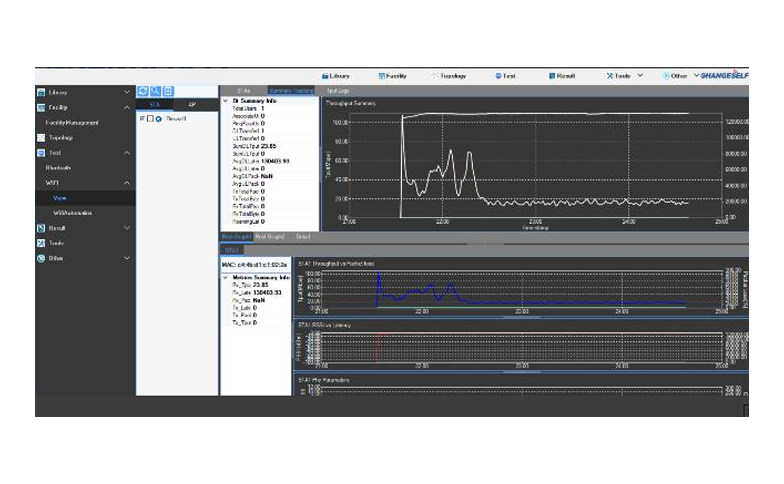
Task: Expand the Tools dropdown in the top toolbar
Action: [639, 75]
